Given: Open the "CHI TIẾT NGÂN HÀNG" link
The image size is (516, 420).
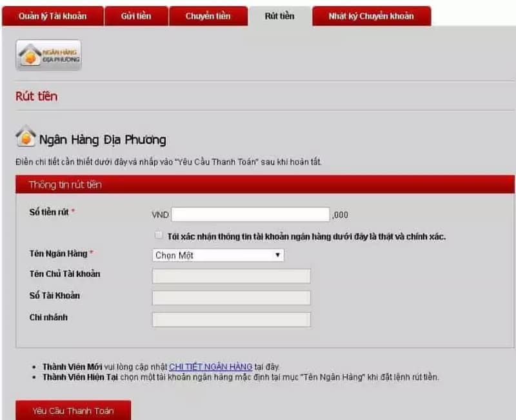Looking at the screenshot, I should (x=210, y=366).
